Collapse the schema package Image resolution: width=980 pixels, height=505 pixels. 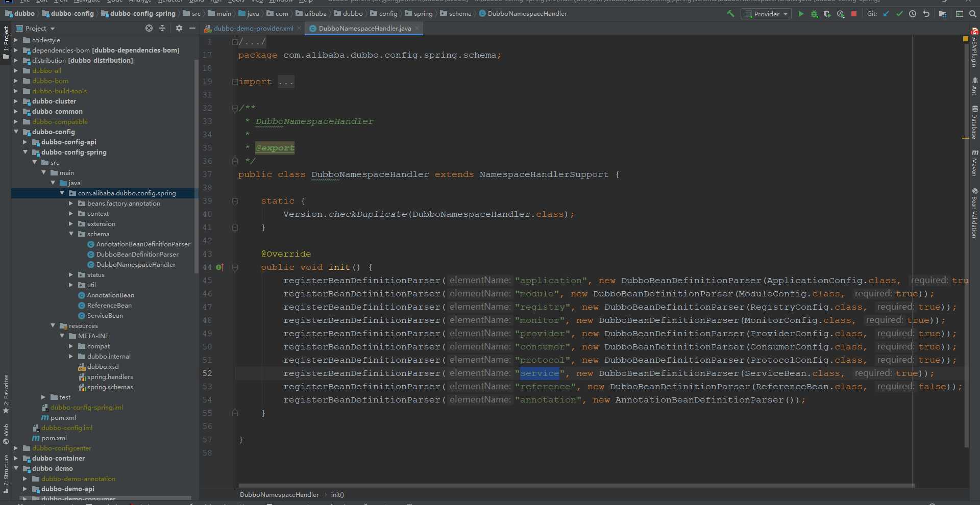tap(71, 234)
